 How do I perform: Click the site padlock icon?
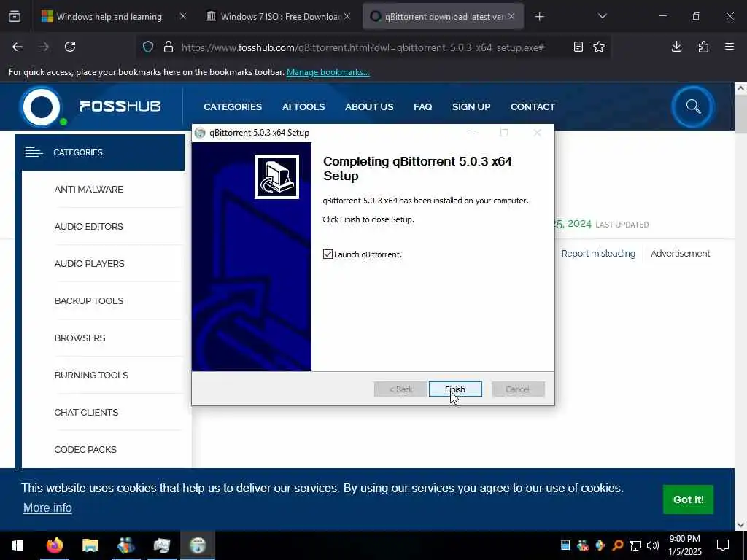pyautogui.click(x=169, y=47)
